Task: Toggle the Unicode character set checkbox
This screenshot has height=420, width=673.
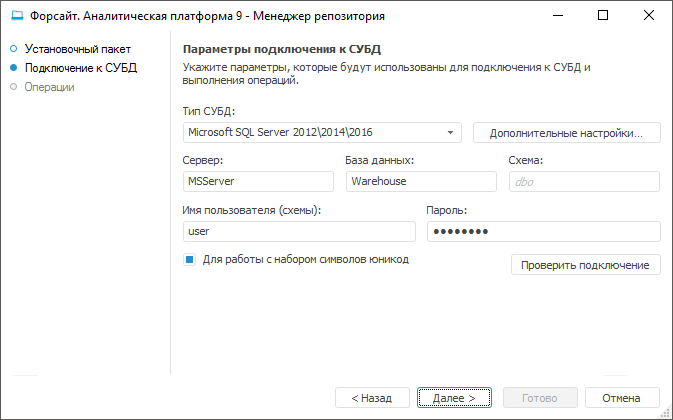Action: (x=188, y=259)
